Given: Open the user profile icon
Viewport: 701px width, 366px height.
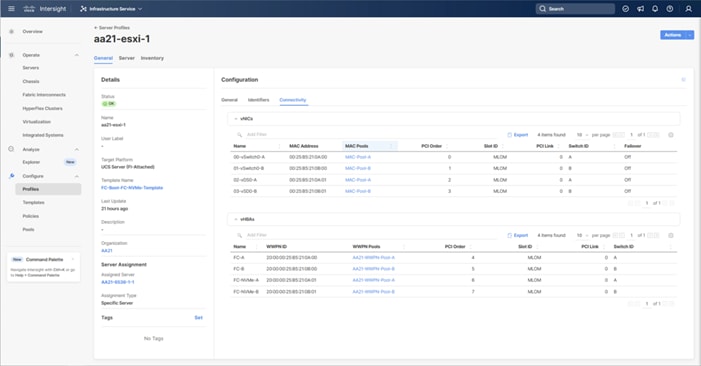Looking at the screenshot, I should click(688, 8).
